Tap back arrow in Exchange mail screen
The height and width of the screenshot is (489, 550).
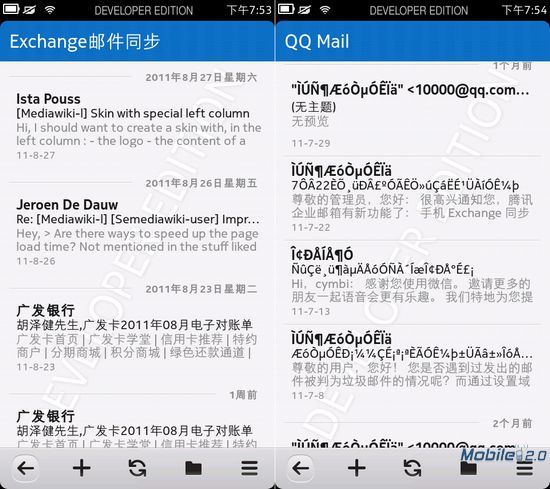[x=25, y=468]
